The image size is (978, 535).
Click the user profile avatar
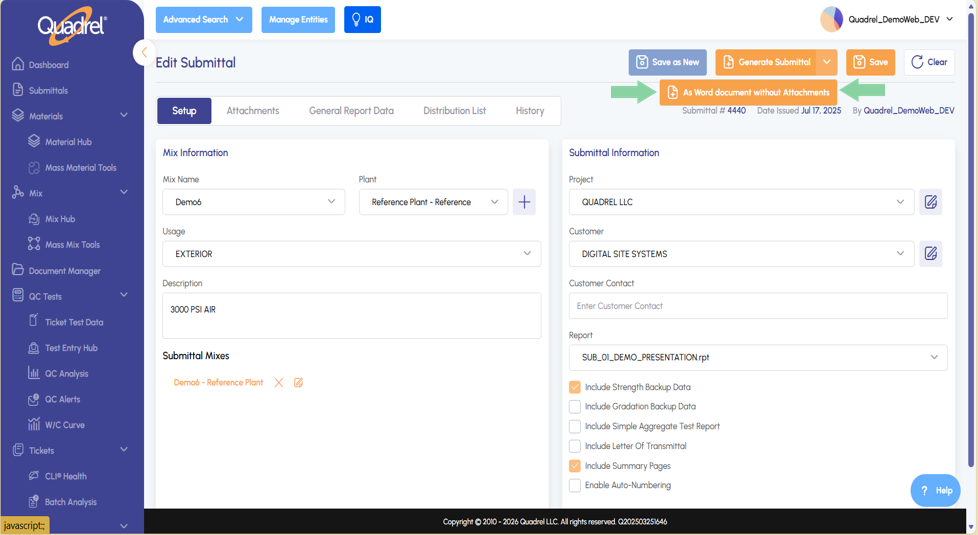coord(831,19)
